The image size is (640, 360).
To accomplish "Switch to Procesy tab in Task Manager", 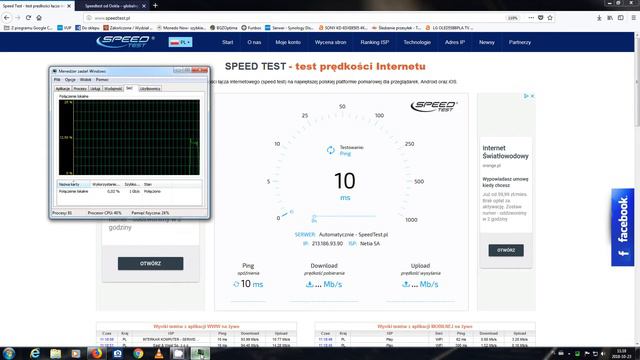I will [80, 89].
